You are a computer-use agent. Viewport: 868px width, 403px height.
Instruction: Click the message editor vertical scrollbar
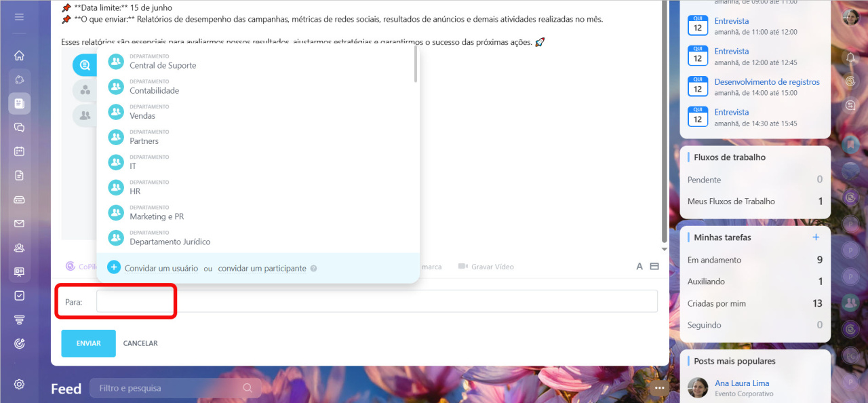(665, 121)
